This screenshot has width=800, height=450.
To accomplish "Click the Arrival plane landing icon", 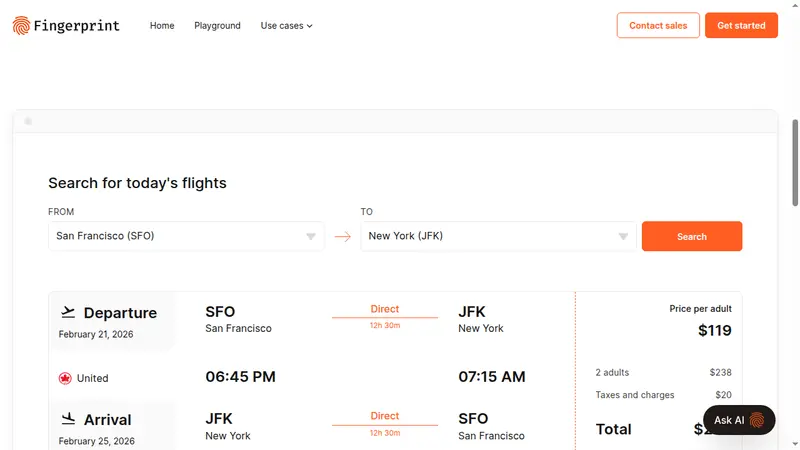I will [68, 419].
